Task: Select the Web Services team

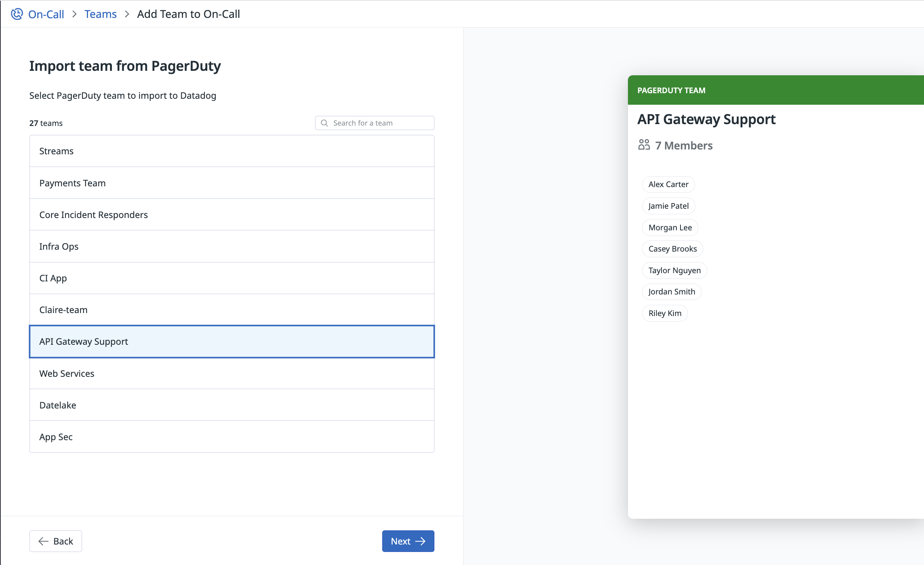Action: 232,373
